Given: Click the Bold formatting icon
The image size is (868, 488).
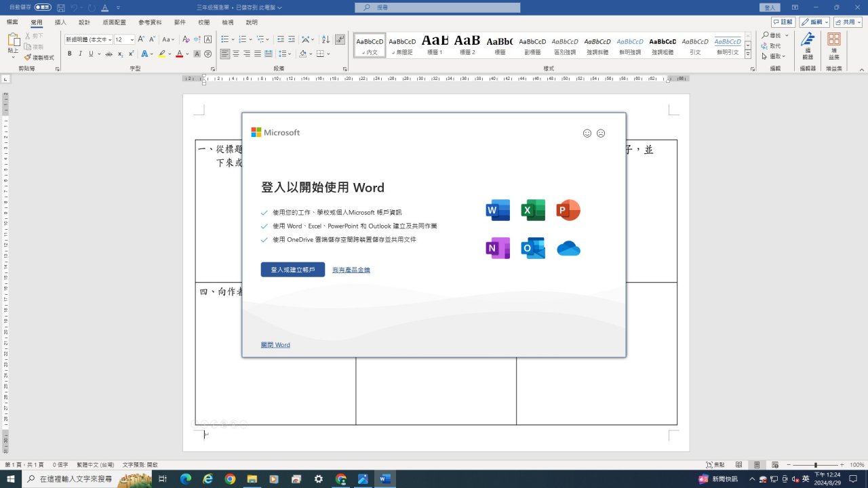Looking at the screenshot, I should [x=69, y=54].
